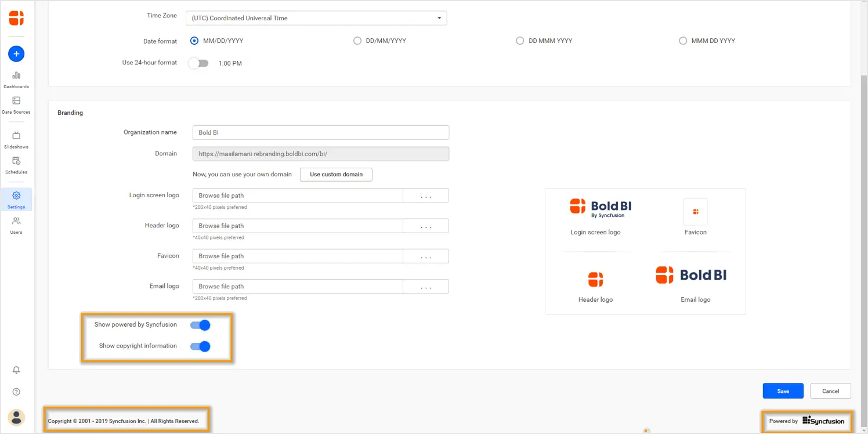Viewport: 868px width, 434px height.
Task: Open Users management in sidebar
Action: (16, 225)
